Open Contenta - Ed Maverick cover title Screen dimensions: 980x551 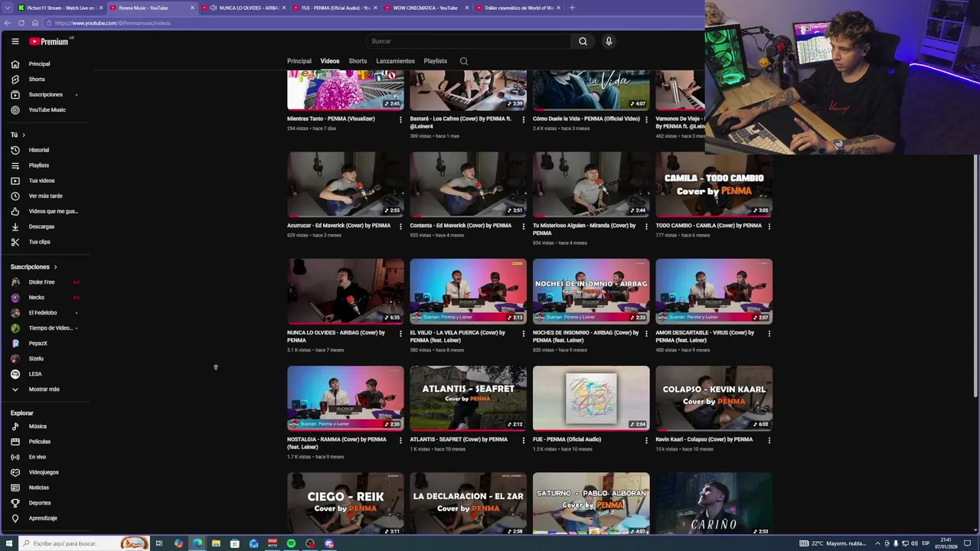point(461,226)
